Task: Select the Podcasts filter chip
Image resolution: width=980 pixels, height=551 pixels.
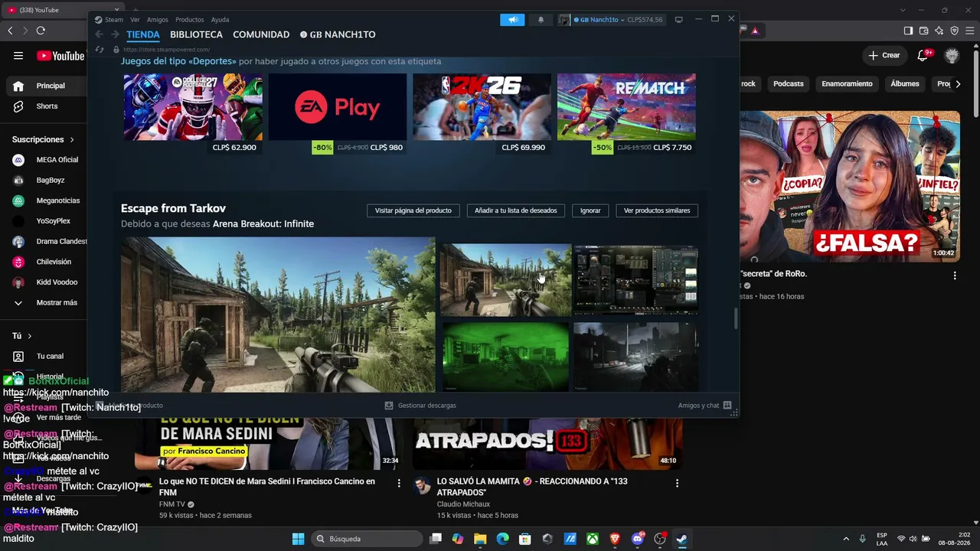Action: (x=789, y=84)
